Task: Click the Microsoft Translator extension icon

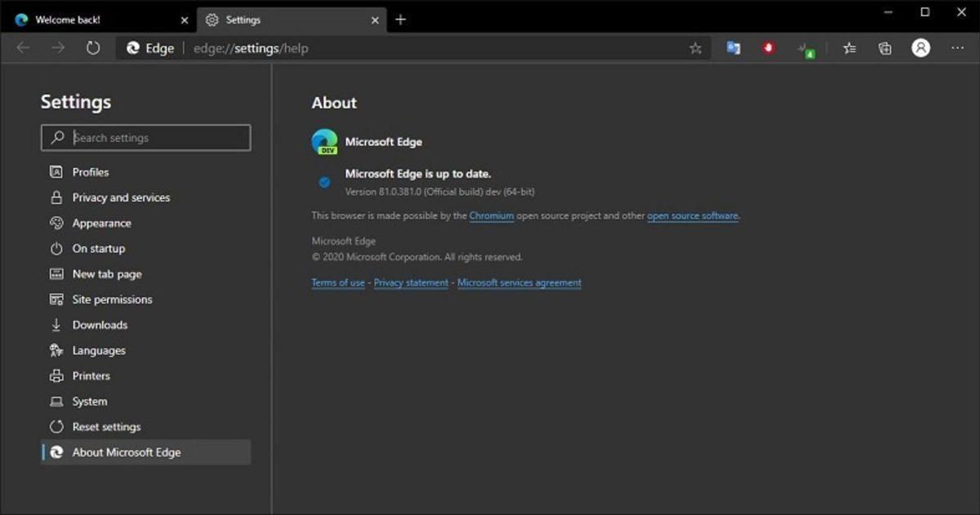Action: (x=733, y=48)
